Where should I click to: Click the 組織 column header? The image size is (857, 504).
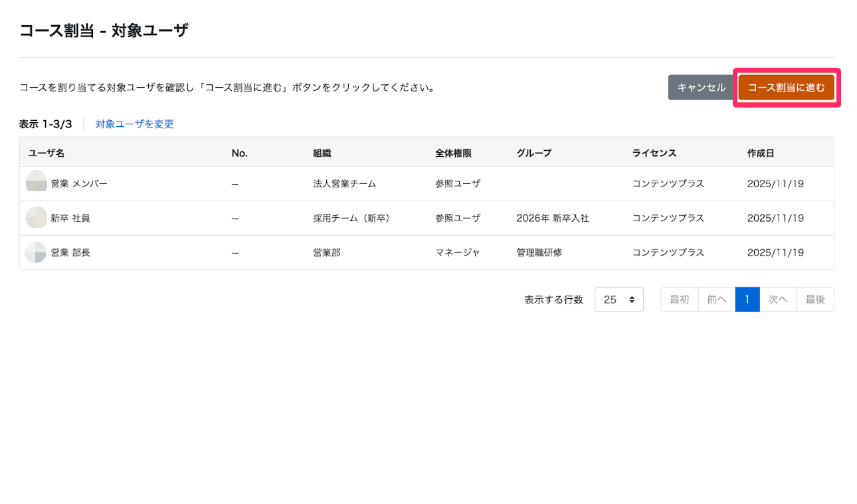(322, 153)
